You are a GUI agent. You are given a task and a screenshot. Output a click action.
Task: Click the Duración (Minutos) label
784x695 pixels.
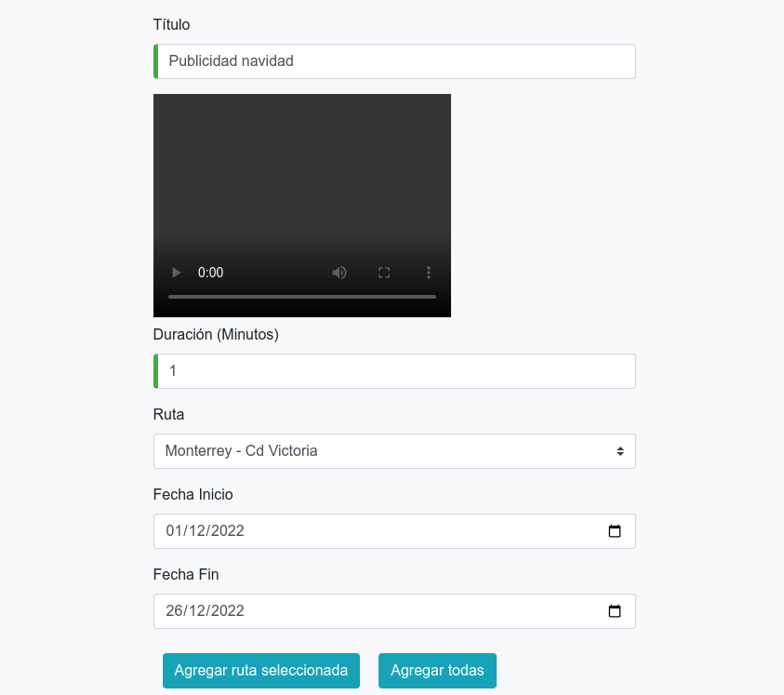pyautogui.click(x=216, y=334)
